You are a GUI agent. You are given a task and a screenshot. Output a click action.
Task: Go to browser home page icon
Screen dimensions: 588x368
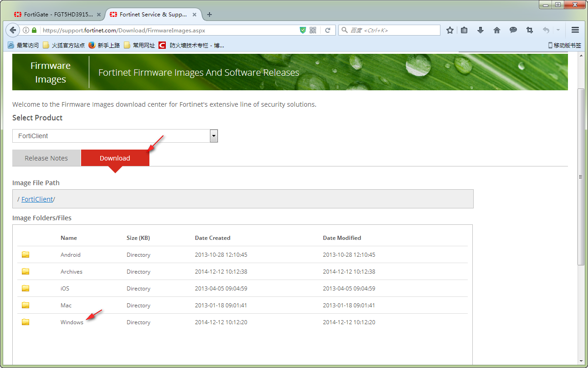coord(497,30)
